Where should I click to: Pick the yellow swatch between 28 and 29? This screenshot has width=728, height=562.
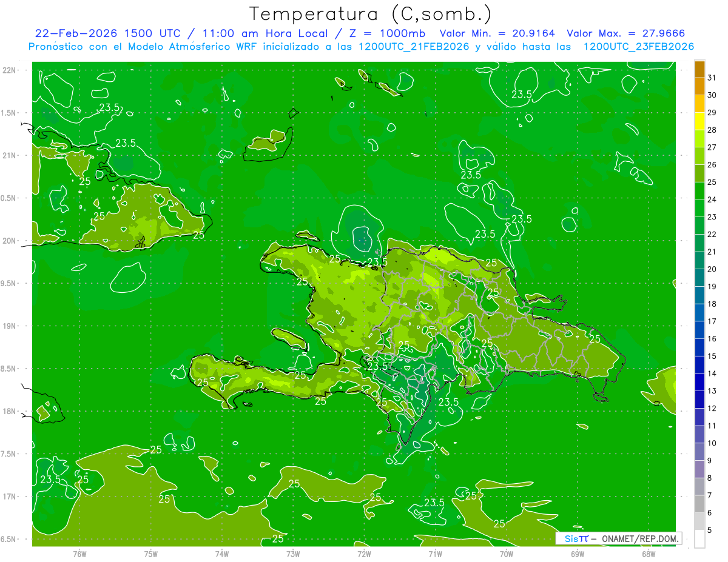[699, 121]
